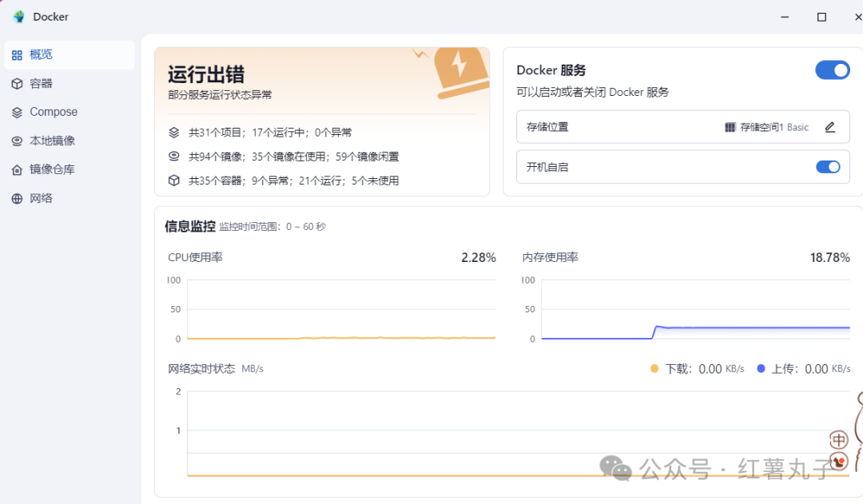Click the 上传 blue legend dot

click(x=761, y=369)
